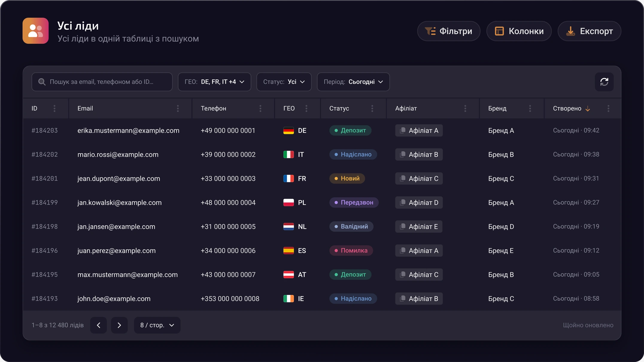Open the Телефон column options menu
The width and height of the screenshot is (644, 362).
click(x=260, y=108)
